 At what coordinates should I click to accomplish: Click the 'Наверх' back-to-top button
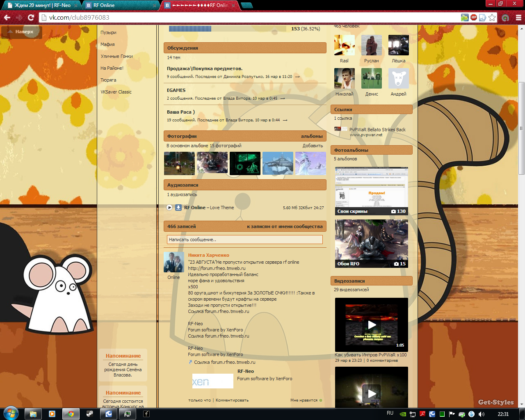tap(22, 32)
